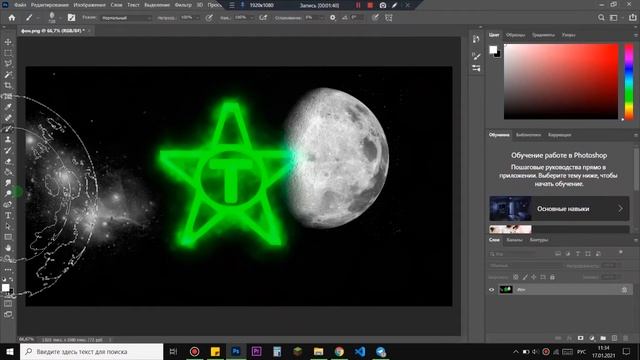Select the Hand tool
This screenshot has width=640, height=360.
[8, 248]
